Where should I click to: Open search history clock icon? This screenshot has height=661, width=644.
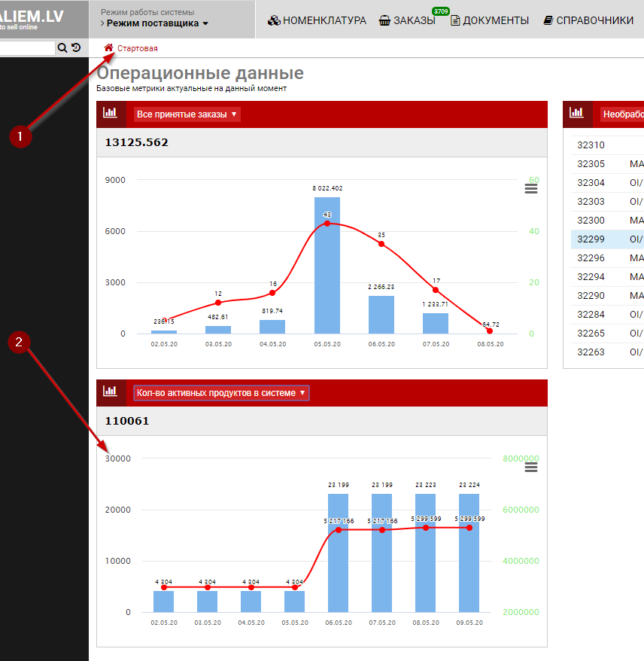(x=76, y=48)
